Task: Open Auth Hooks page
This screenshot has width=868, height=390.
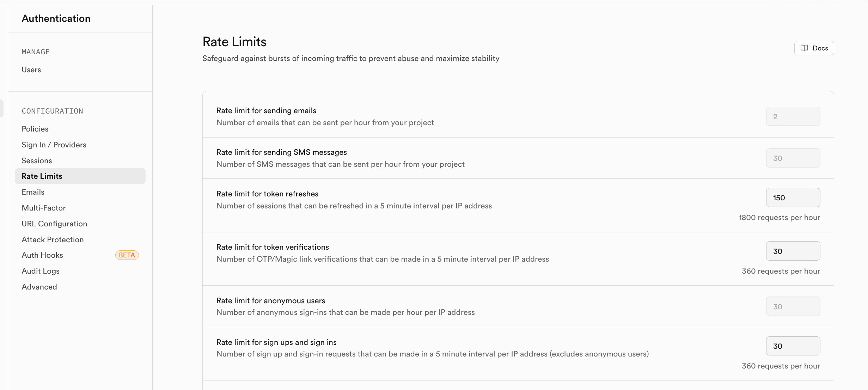Action: point(42,255)
